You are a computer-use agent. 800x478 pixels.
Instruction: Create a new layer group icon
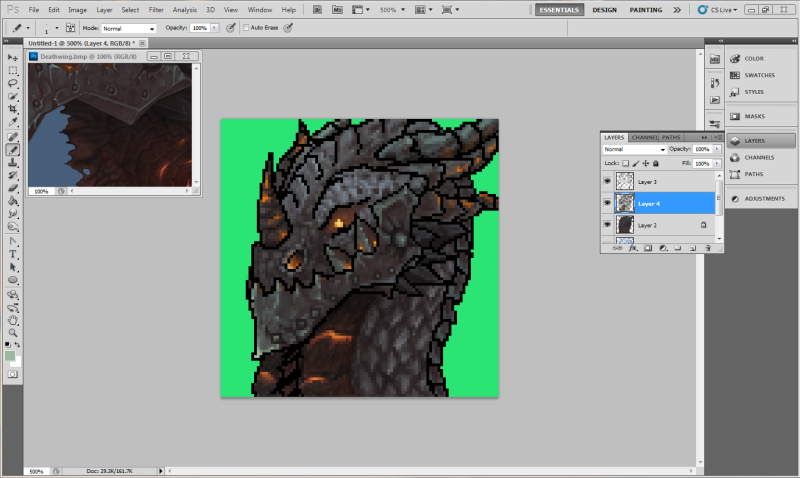tap(678, 248)
